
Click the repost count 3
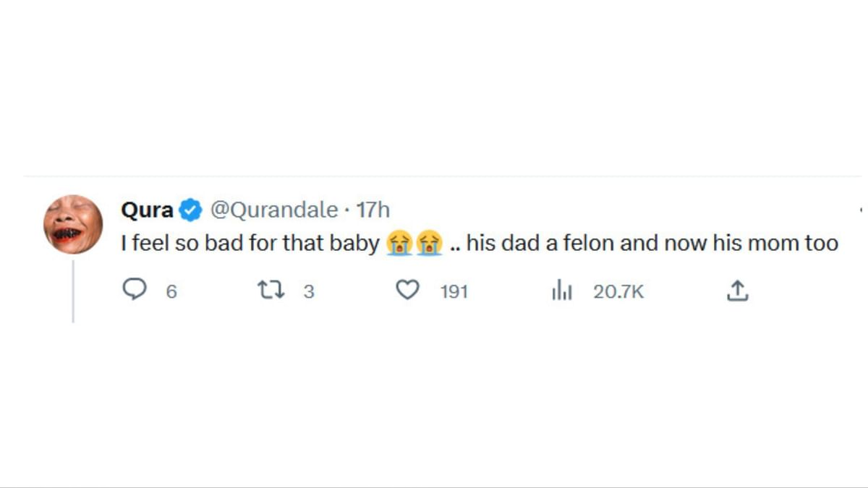(x=309, y=291)
